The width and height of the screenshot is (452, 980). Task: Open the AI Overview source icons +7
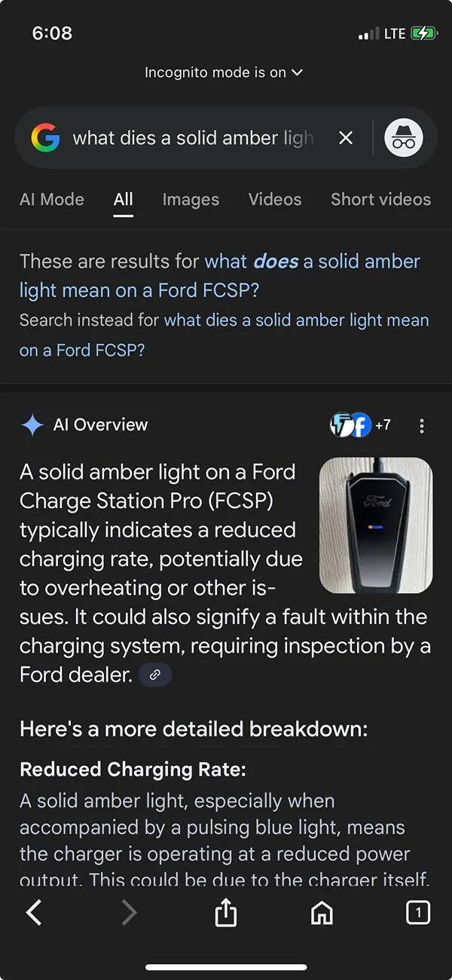360,425
